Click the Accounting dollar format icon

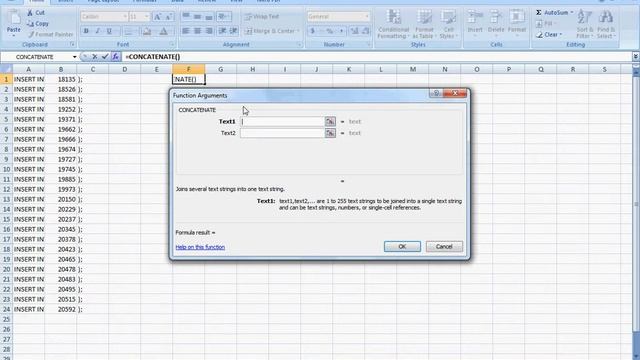pyautogui.click(x=313, y=31)
